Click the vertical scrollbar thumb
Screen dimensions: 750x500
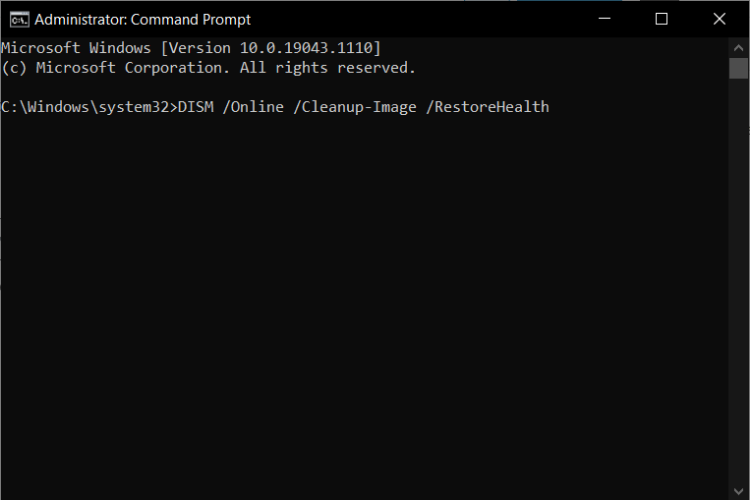coord(739,68)
